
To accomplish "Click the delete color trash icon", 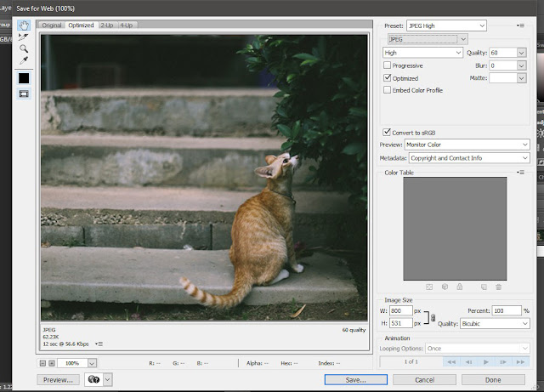I will pos(499,287).
